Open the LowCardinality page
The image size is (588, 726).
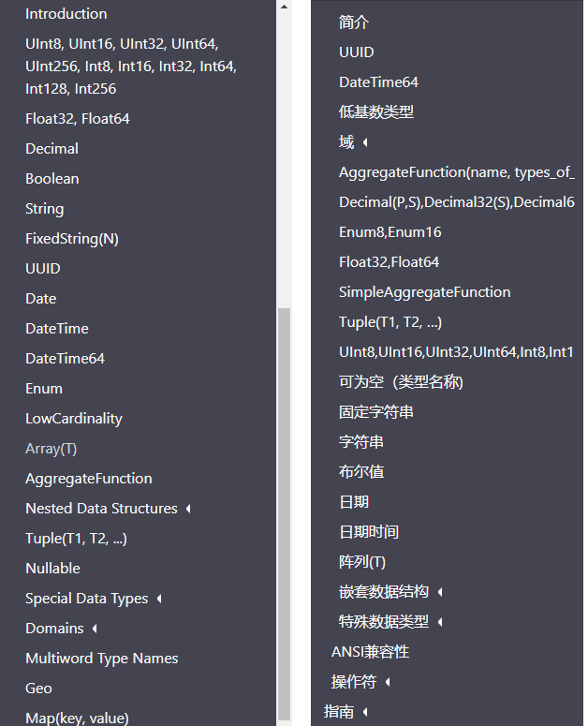click(74, 419)
